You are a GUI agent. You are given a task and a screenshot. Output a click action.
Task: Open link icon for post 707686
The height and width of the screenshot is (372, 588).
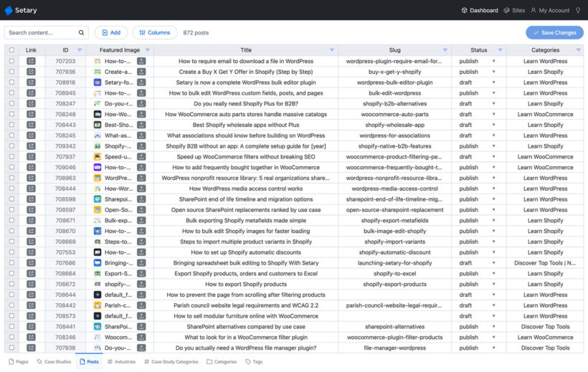(x=31, y=263)
